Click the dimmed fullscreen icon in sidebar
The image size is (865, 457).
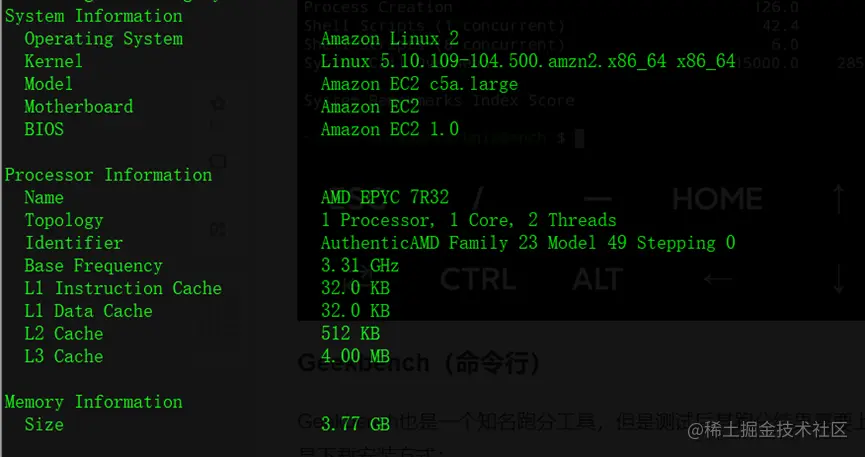click(218, 229)
